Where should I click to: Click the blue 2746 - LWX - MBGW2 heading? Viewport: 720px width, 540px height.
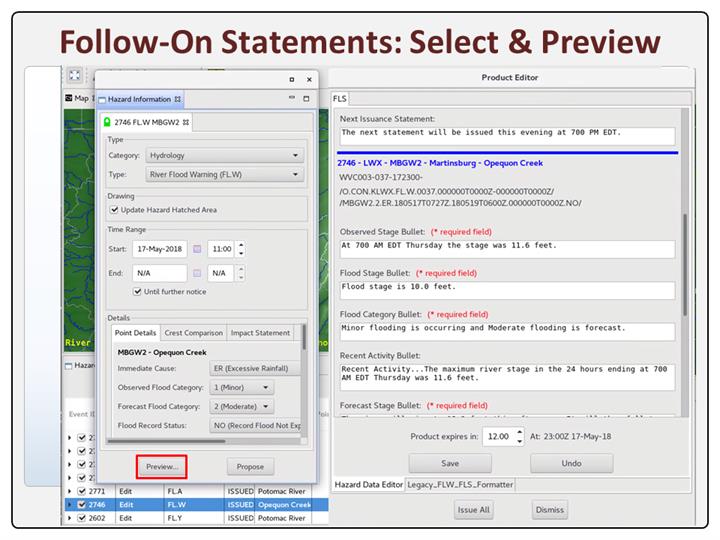coord(440,163)
